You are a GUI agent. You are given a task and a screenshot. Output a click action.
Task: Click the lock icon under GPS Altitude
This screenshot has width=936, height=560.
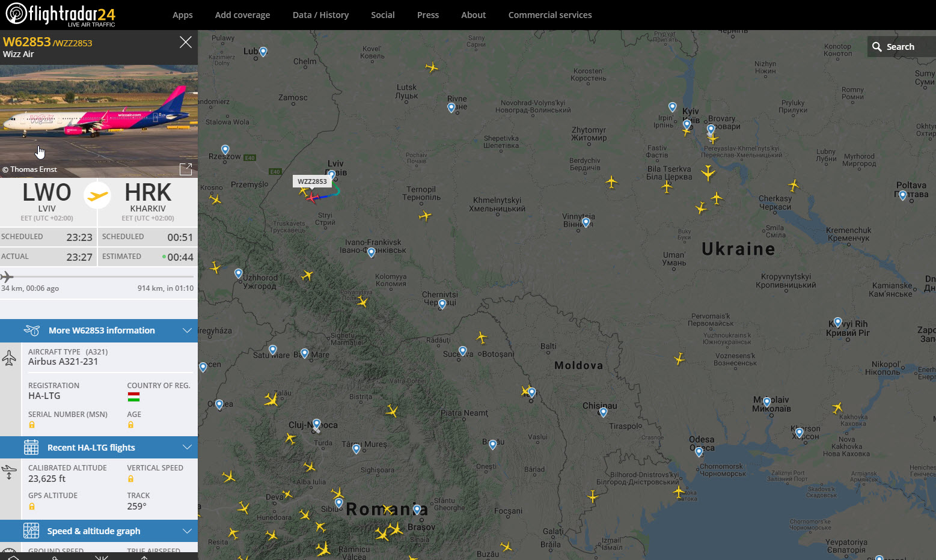pos(32,507)
